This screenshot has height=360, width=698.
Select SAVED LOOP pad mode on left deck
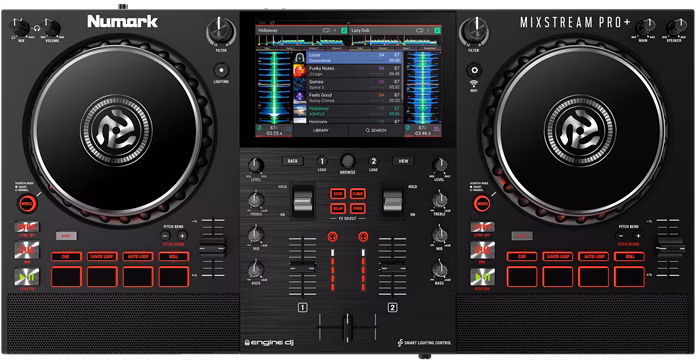(102, 256)
